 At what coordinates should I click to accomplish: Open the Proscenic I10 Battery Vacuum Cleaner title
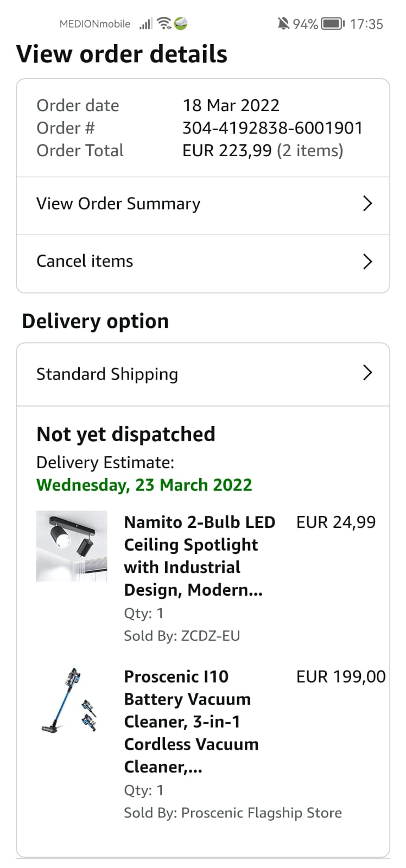191,722
